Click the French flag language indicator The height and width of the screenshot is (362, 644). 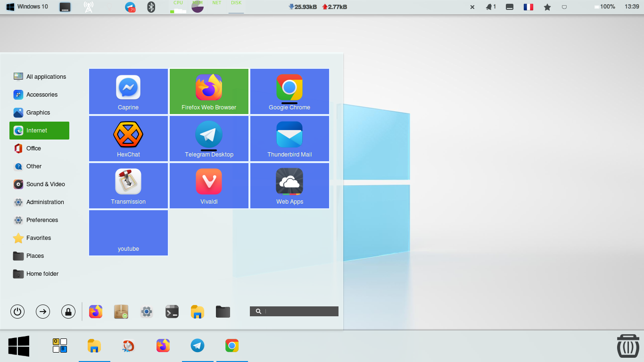528,7
